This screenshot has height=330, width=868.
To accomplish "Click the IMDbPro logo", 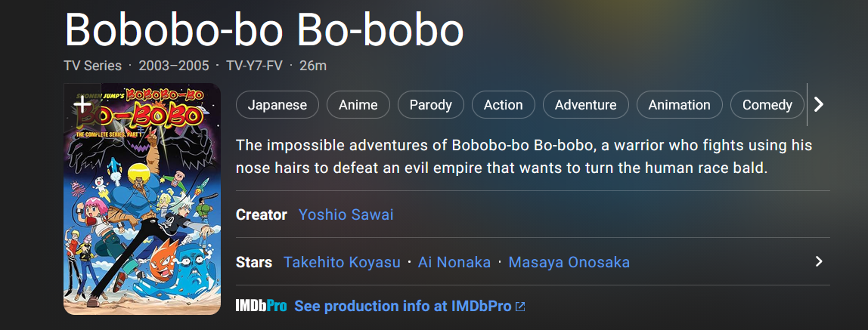I will (x=262, y=306).
